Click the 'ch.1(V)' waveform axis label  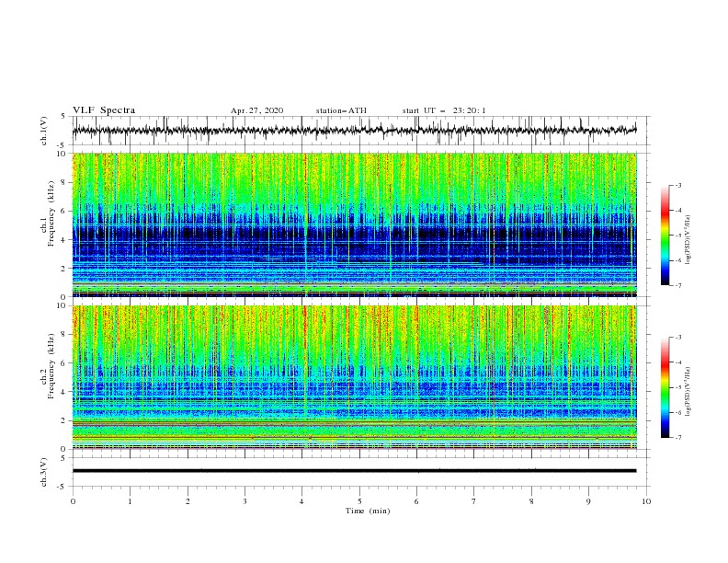[x=43, y=131]
